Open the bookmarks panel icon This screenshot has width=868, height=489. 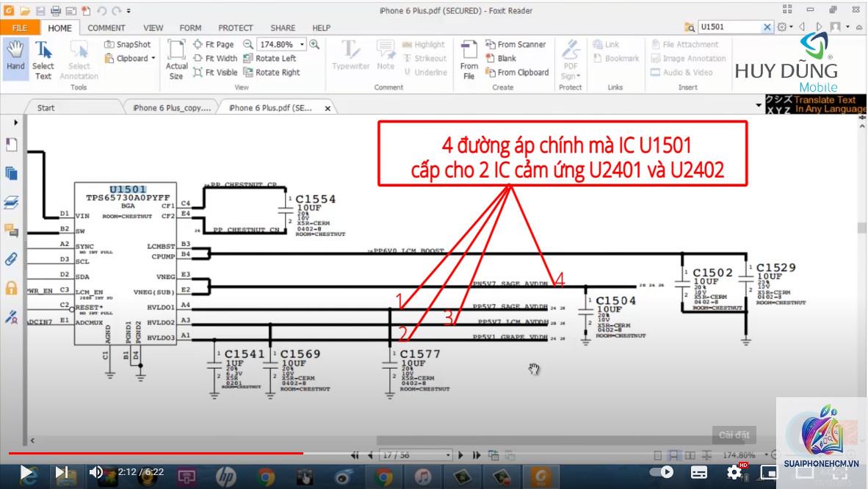pos(12,145)
